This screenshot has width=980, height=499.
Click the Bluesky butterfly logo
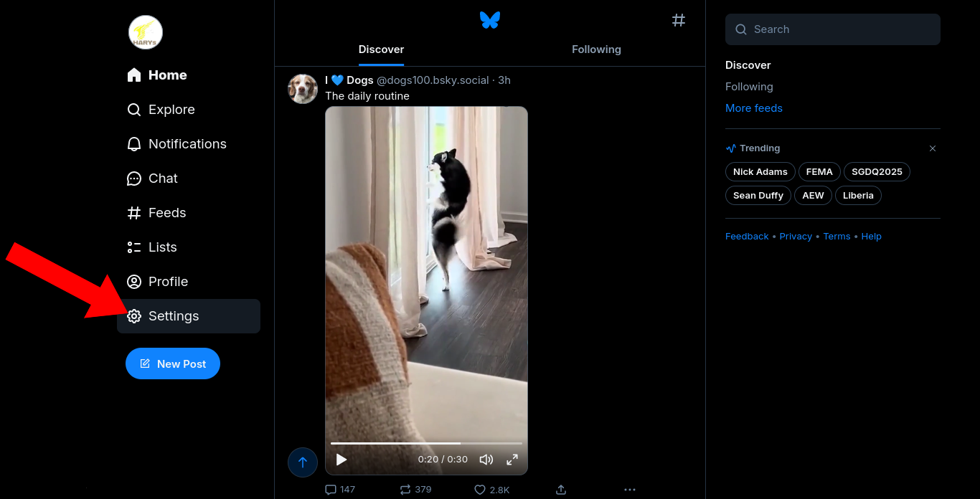pyautogui.click(x=490, y=20)
